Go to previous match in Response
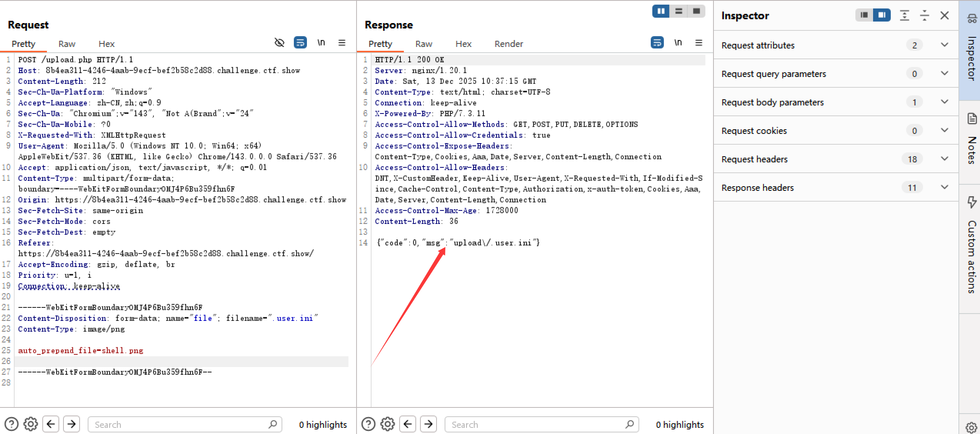 pos(408,424)
